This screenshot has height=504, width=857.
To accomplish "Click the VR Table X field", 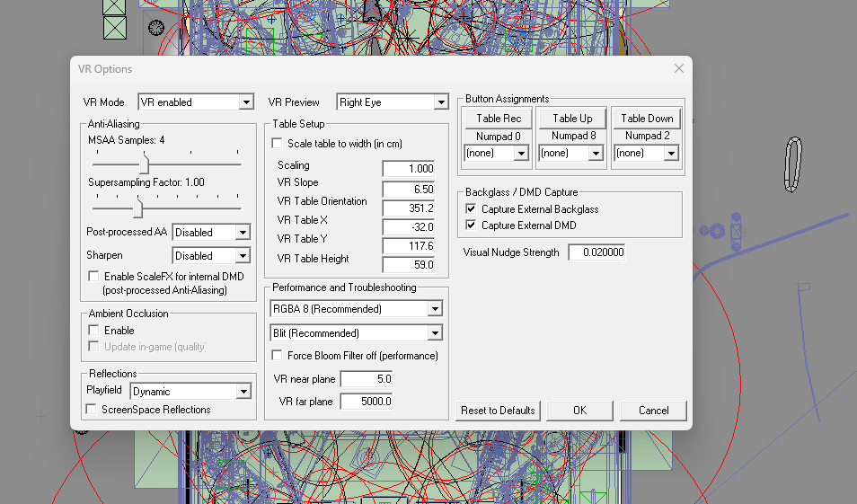I will point(408,227).
